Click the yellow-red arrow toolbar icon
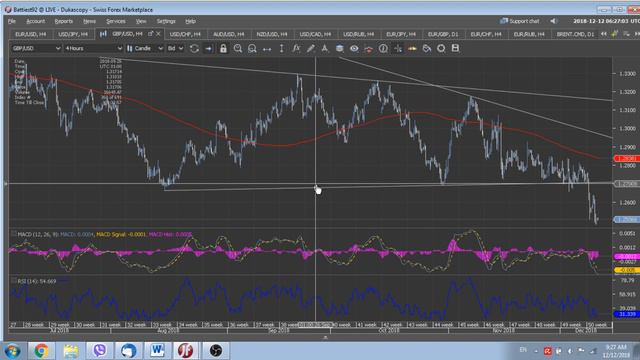Viewport: 640px width, 360px height. (412, 48)
